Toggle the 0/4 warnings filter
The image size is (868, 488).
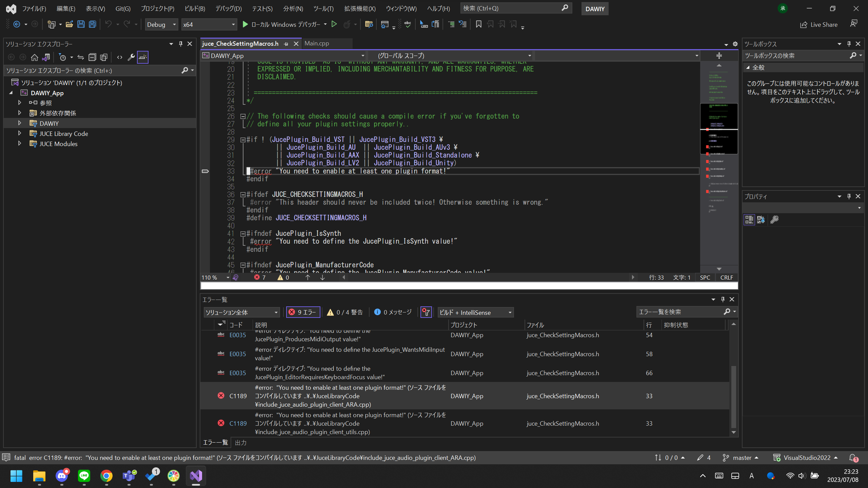[344, 312]
